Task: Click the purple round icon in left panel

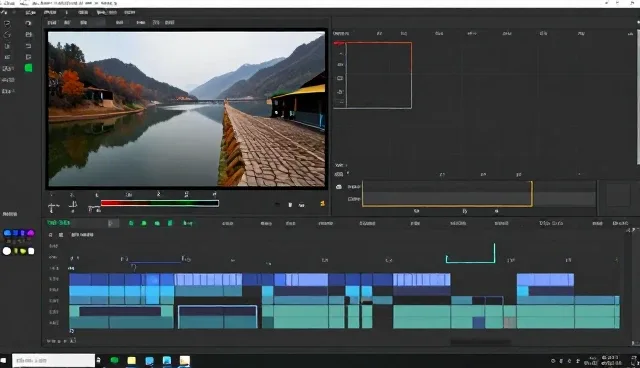Action: coord(31,233)
